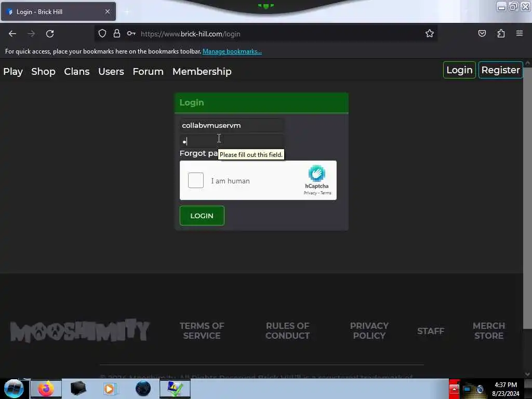Focus the password input field
The image size is (532, 399).
click(x=232, y=141)
